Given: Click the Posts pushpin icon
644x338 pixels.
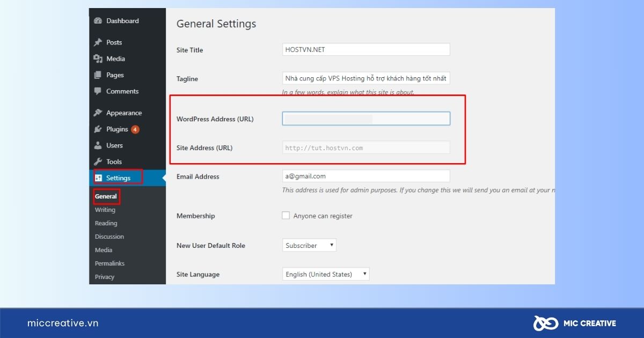Looking at the screenshot, I should 98,42.
